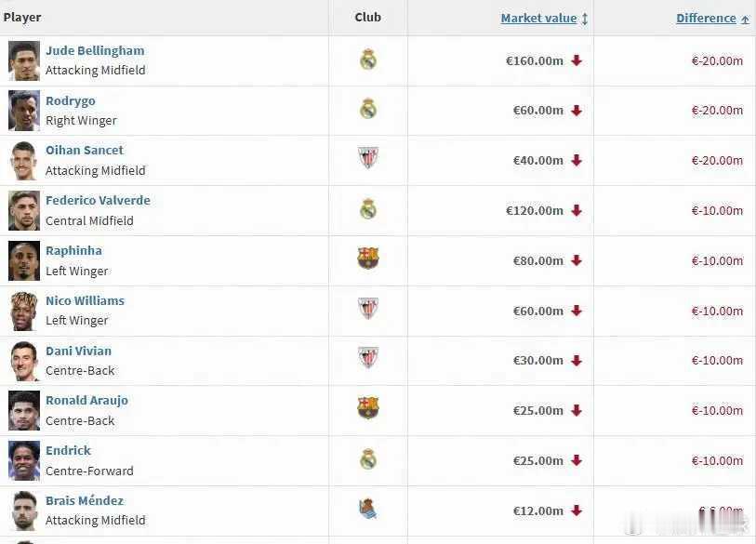Click Athletic Bilbao crest beside Oihan Sancet
The image size is (756, 544).
368,159
